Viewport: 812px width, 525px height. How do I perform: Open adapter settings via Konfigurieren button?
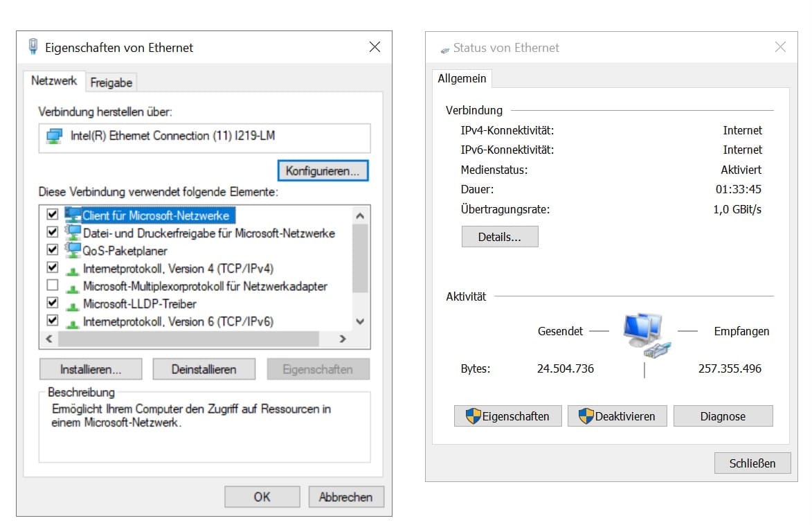coord(323,170)
